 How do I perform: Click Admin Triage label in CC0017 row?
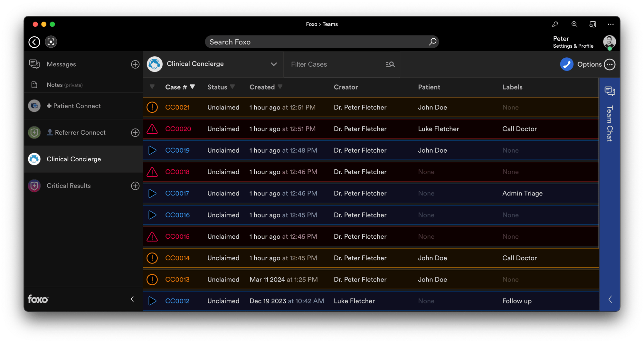tap(522, 194)
